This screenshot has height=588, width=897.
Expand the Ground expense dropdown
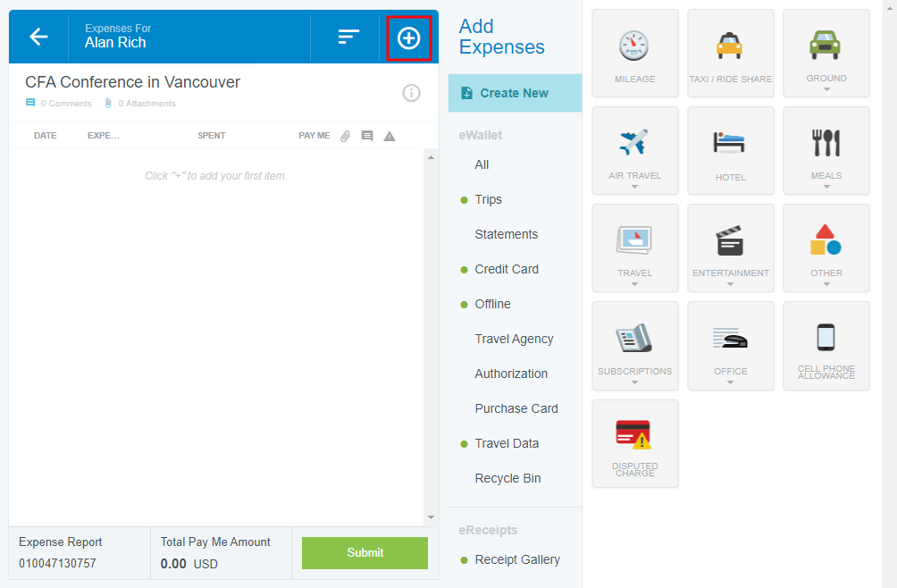point(826,88)
